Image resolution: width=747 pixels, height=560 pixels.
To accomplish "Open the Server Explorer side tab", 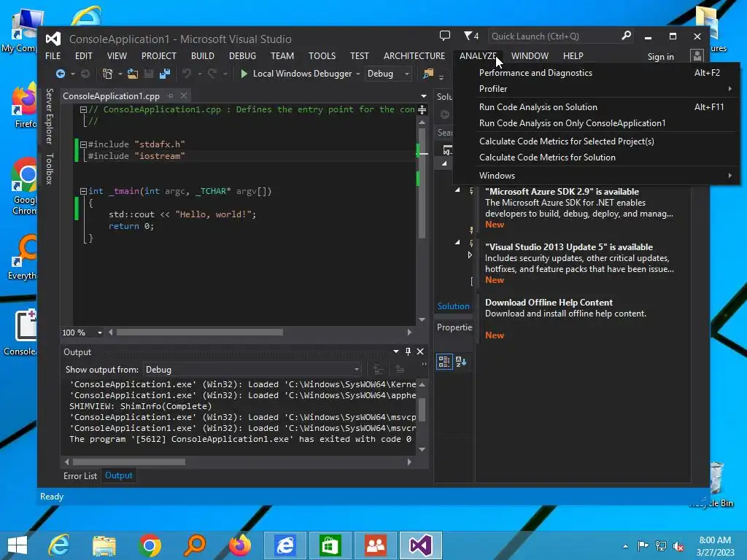I will point(49,116).
